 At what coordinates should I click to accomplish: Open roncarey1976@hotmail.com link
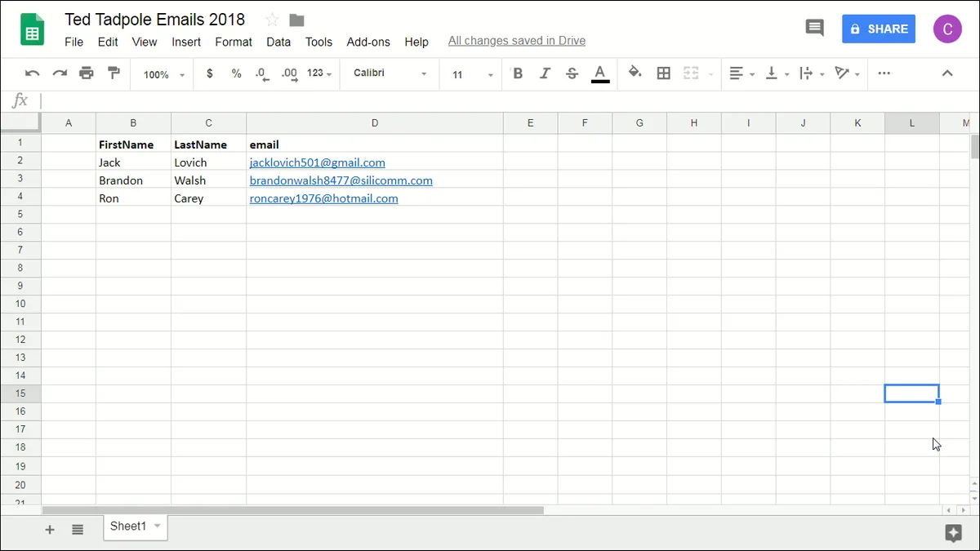[x=324, y=198]
